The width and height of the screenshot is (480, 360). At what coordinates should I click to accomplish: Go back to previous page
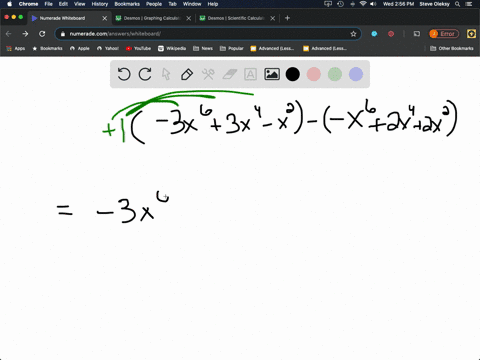point(9,34)
